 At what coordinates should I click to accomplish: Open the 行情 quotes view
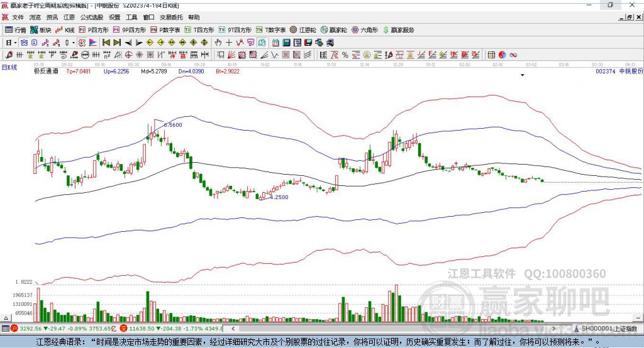tap(16, 30)
